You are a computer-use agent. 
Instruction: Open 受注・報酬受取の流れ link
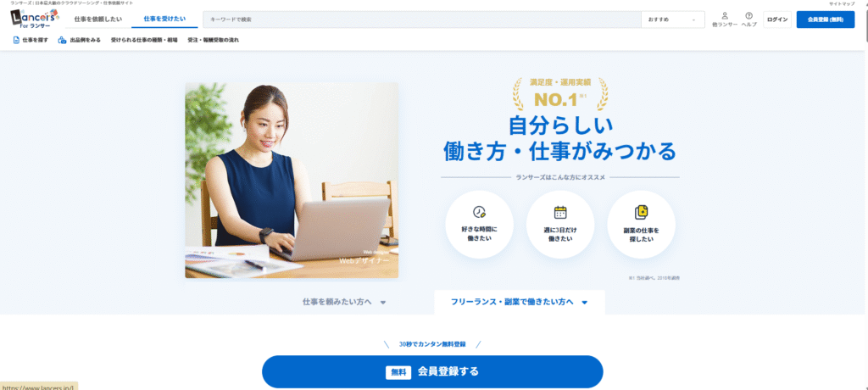(213, 41)
